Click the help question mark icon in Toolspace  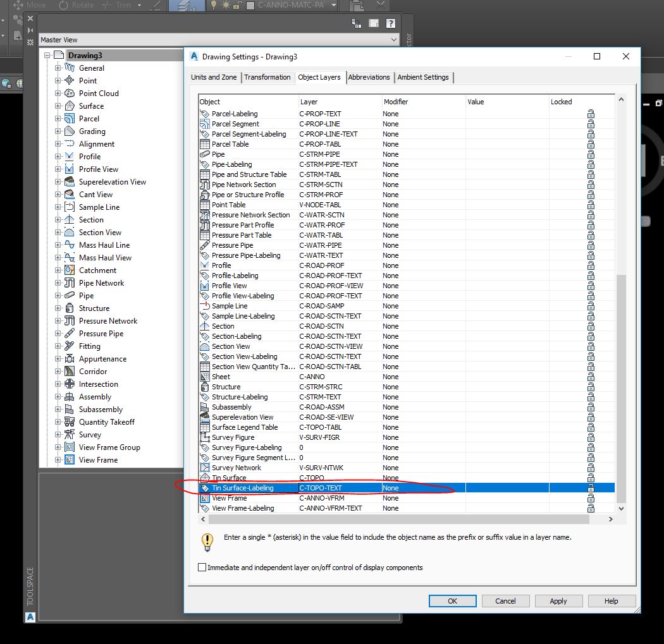coord(389,23)
